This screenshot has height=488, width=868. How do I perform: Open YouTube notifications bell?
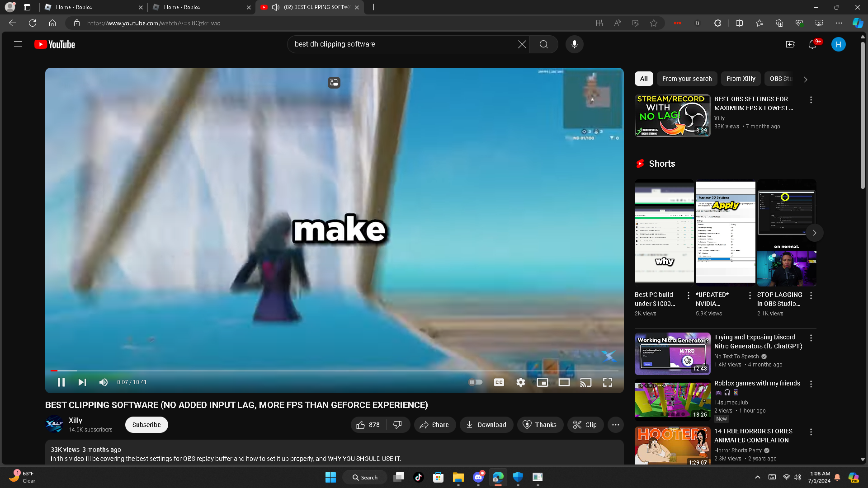812,44
